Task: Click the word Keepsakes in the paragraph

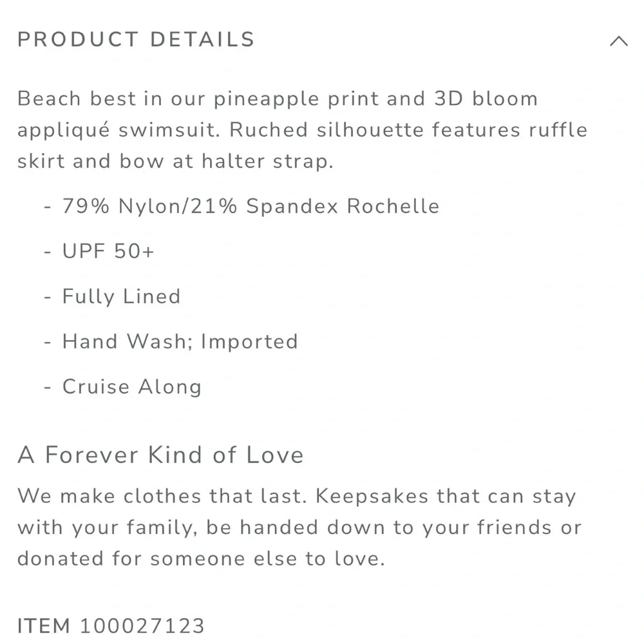Action: tap(372, 496)
